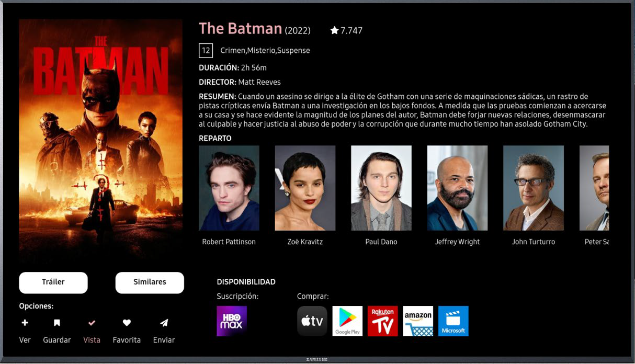Click the Microsoft store icon
The width and height of the screenshot is (635, 364).
[x=453, y=321]
